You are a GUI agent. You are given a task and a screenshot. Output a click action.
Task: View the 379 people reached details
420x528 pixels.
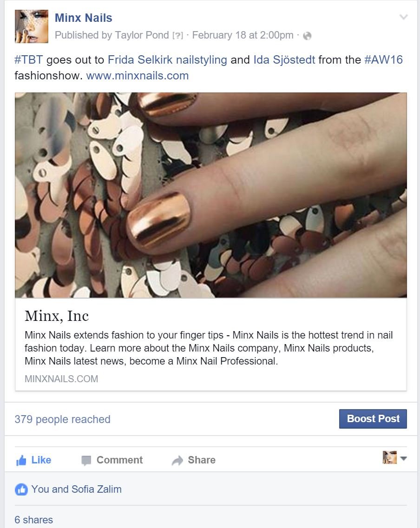(62, 419)
